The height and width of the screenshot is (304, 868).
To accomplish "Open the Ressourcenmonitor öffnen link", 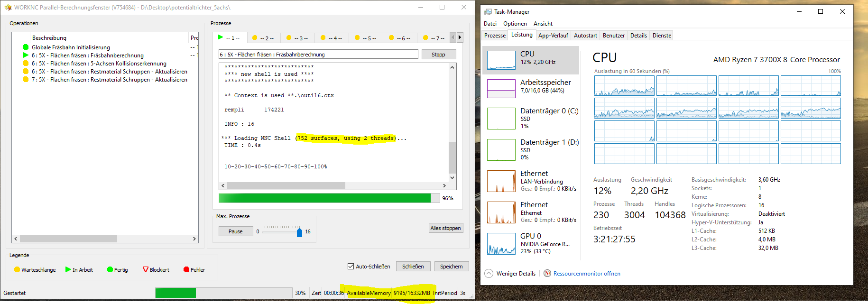I will pyautogui.click(x=587, y=273).
